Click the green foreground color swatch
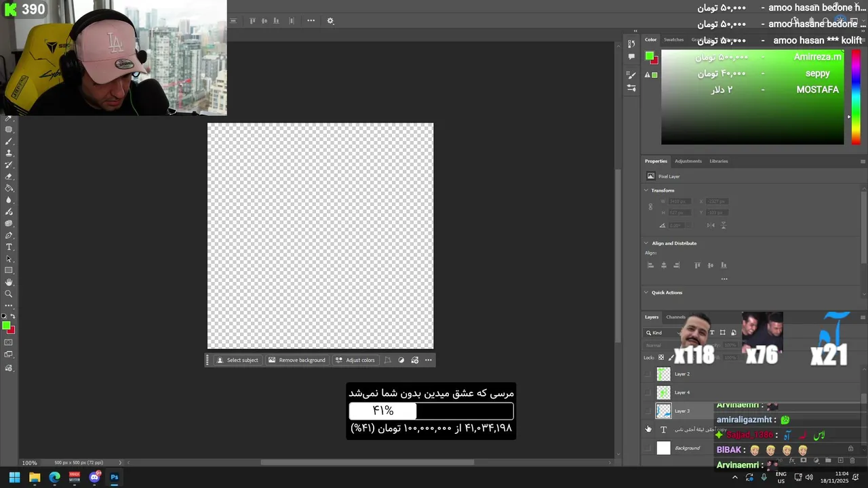 [6, 326]
